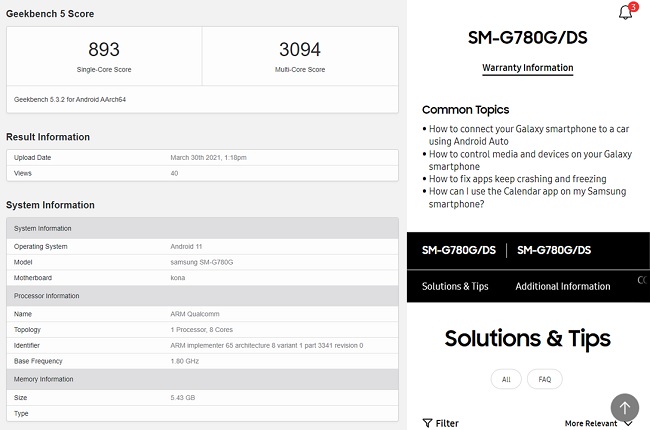This screenshot has height=430, width=650.
Task: Open the Android Auto connection topic
Action: pyautogui.click(x=529, y=135)
